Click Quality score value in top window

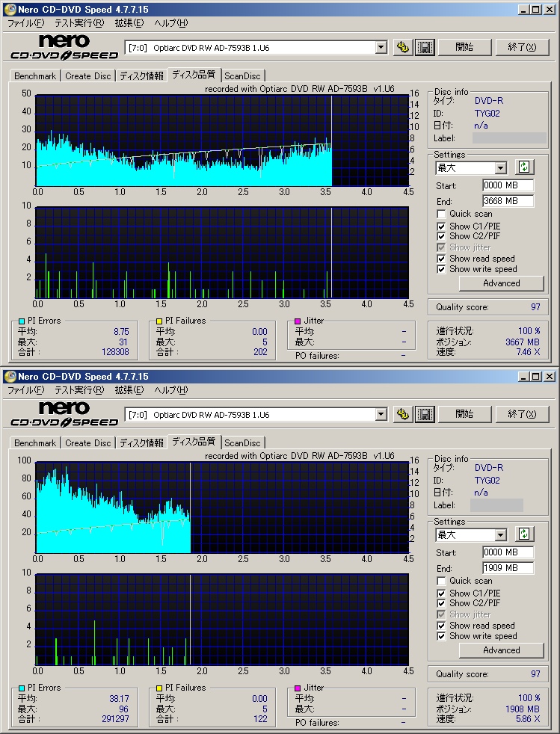point(535,307)
